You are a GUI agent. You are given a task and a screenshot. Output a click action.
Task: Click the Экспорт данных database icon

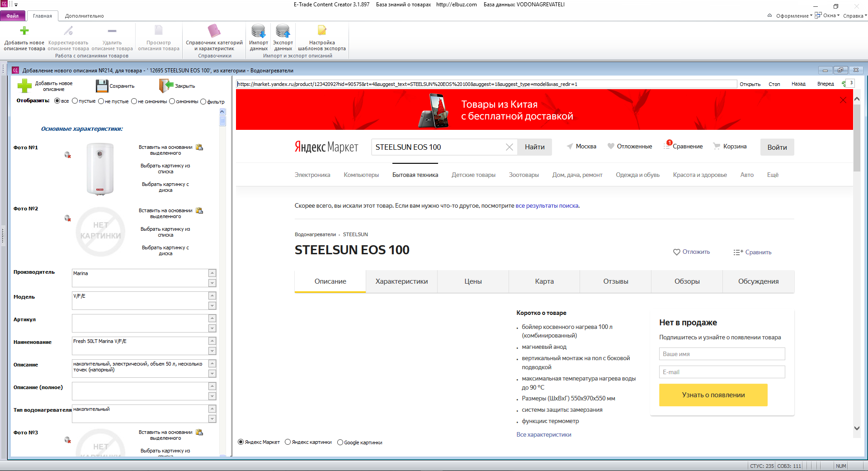pos(283,31)
